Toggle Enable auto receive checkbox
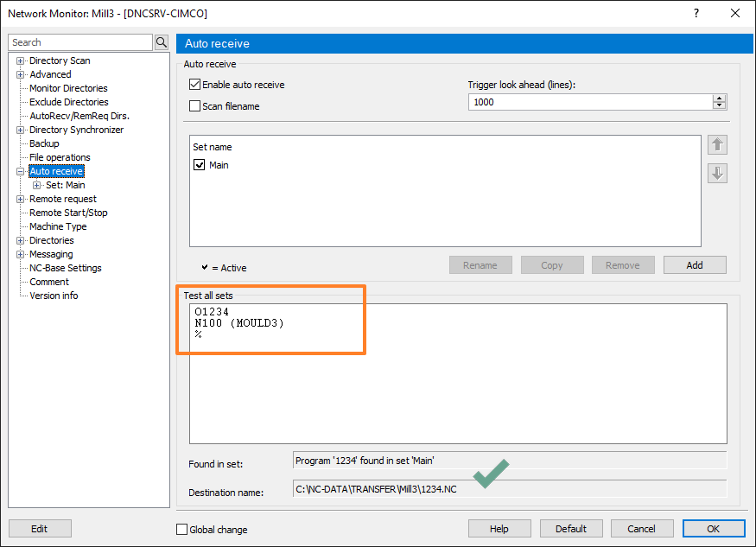The width and height of the screenshot is (756, 547). 194,85
